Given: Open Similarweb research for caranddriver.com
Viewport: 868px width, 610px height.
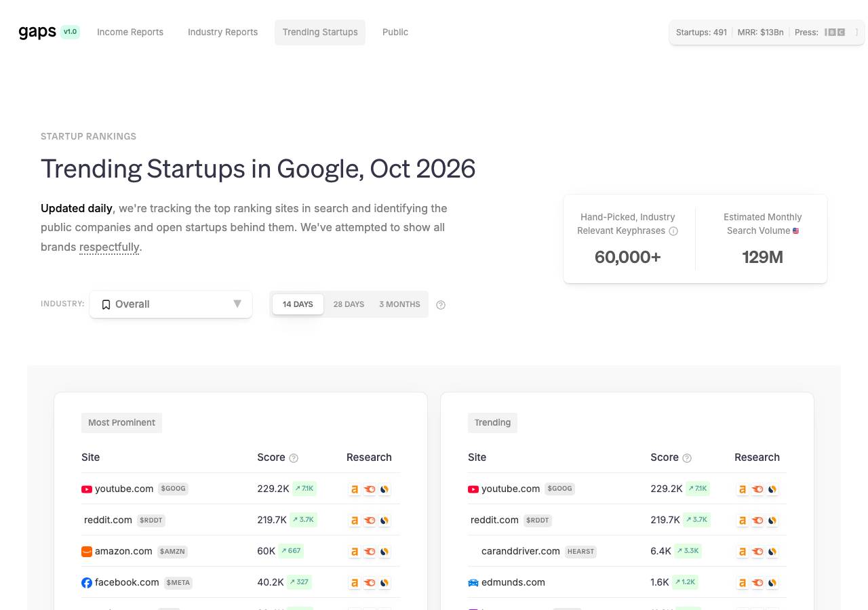Looking at the screenshot, I should pos(772,551).
